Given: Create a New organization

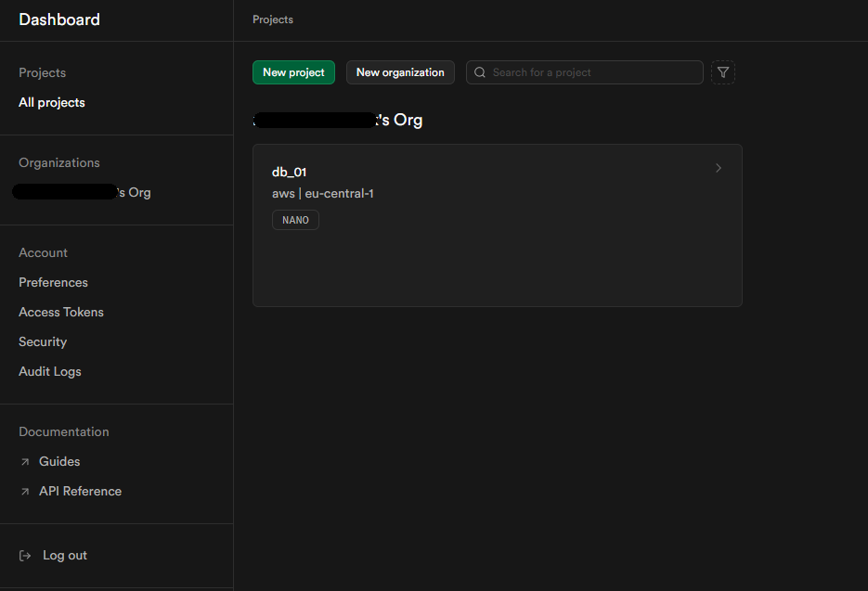Looking at the screenshot, I should click(400, 72).
